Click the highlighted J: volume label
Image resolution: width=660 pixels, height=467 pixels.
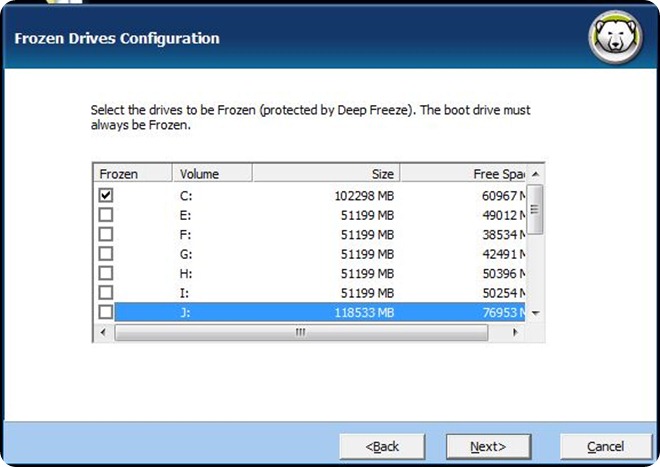185,312
